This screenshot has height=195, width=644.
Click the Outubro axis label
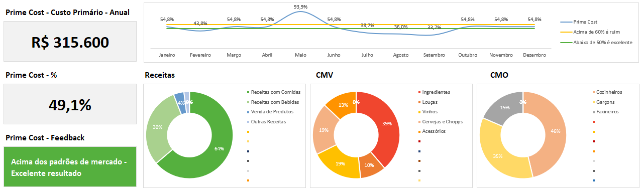(x=468, y=55)
